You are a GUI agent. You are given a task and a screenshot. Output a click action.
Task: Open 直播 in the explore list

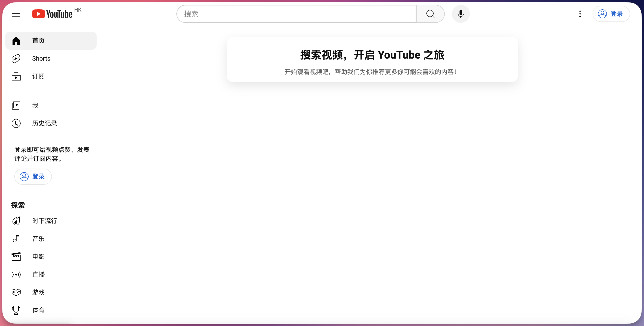coord(38,275)
